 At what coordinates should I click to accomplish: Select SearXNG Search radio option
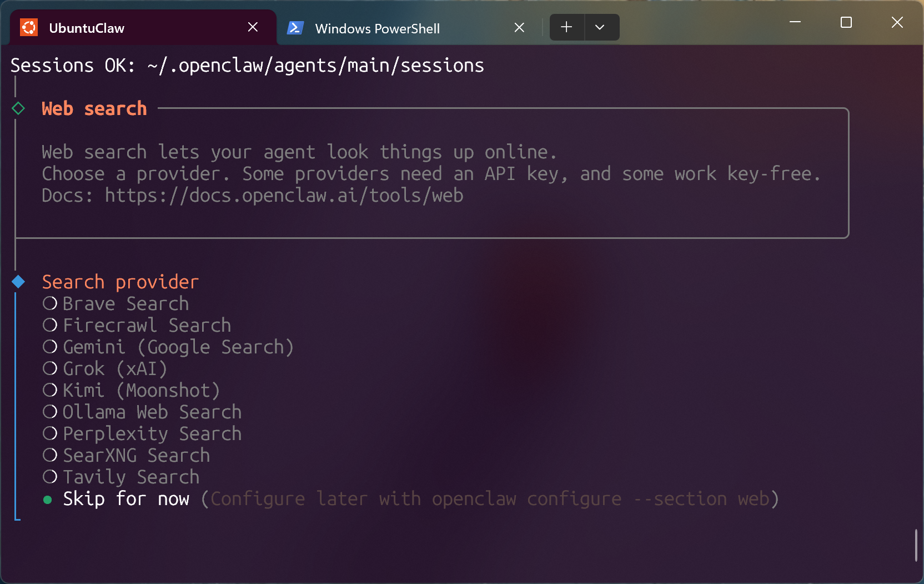coord(126,455)
